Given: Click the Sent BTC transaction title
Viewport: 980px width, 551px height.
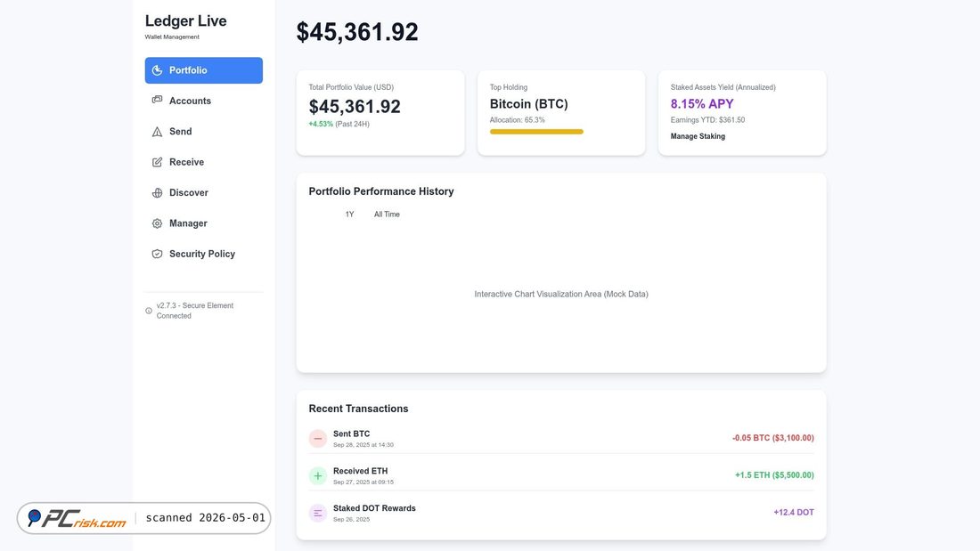Looking at the screenshot, I should click(x=351, y=434).
